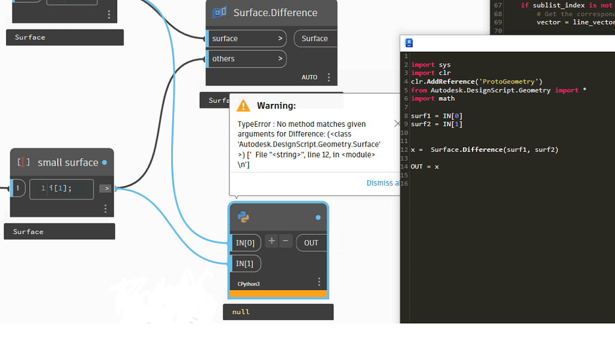Remove an input with the minus icon on Python node
615x364 pixels.
285,242
